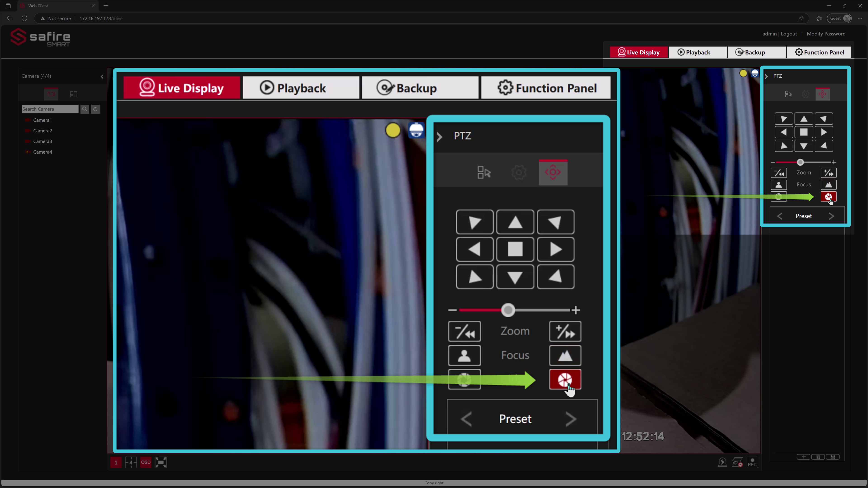
Task: Refresh the camera list
Action: (x=95, y=109)
